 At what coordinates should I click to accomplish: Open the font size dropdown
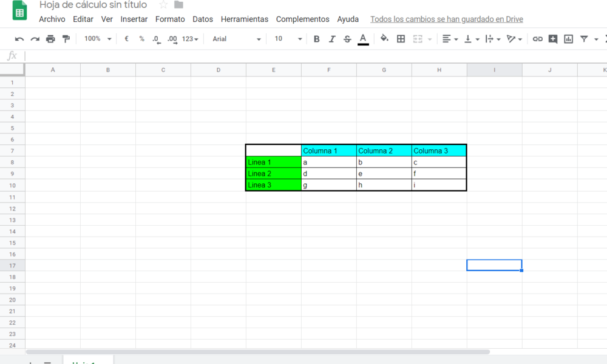pos(288,38)
